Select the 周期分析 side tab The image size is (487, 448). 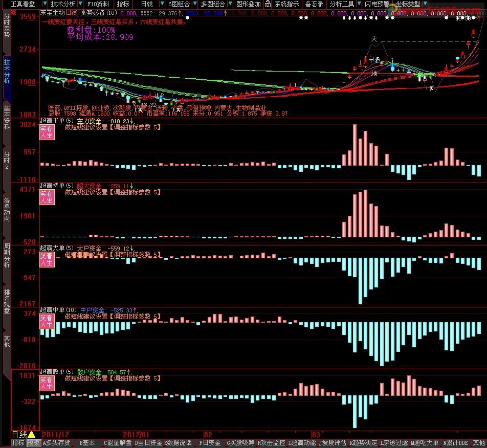tap(7, 255)
